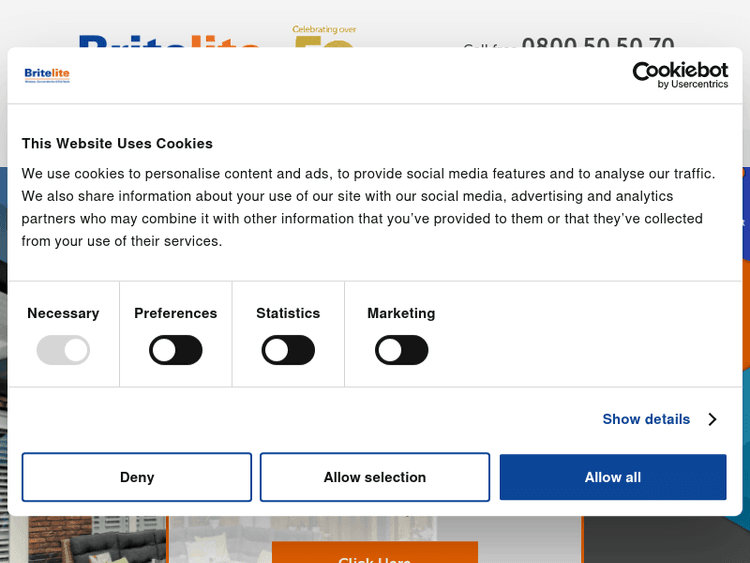Enable the Preferences cookies switch
750x563 pixels.
176,350
